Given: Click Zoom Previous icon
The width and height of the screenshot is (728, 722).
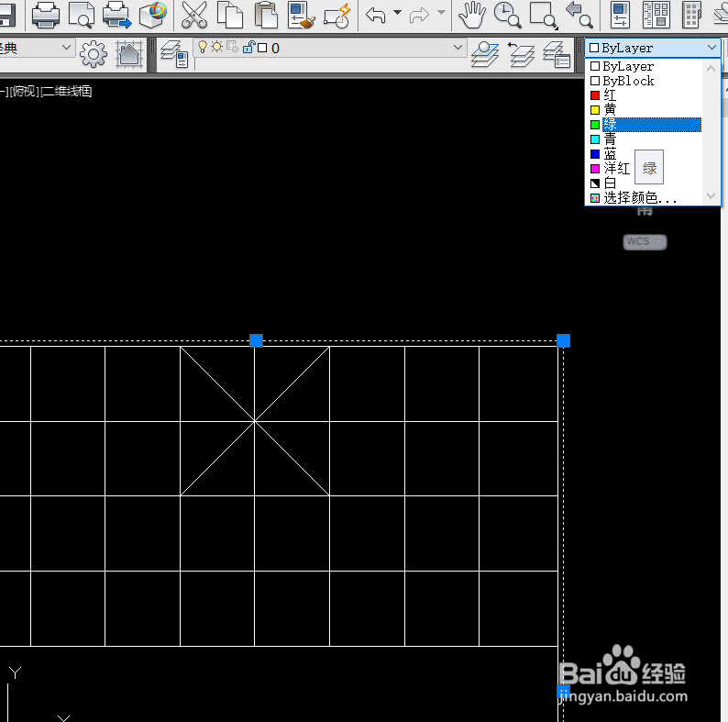Looking at the screenshot, I should [x=579, y=16].
